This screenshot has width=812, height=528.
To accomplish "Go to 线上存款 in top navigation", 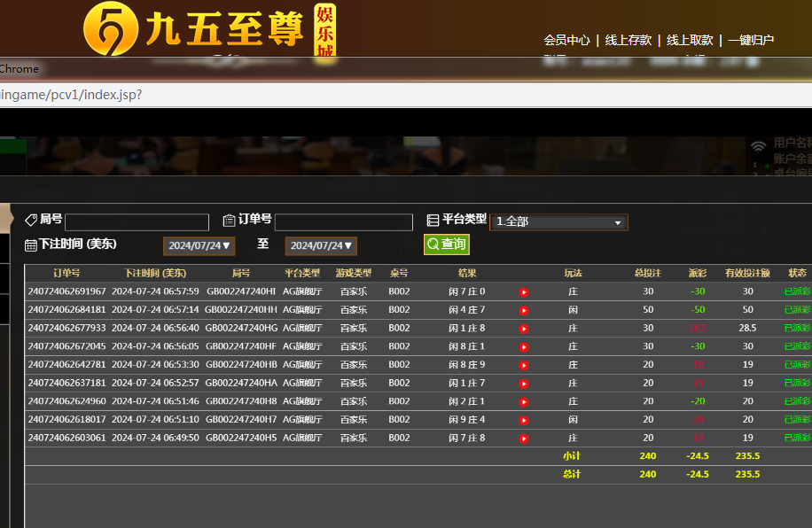I will [x=628, y=40].
